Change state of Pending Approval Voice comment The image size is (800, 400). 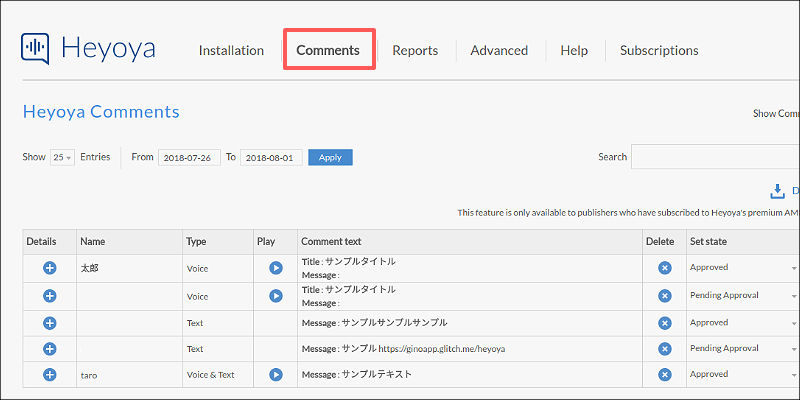click(x=743, y=295)
